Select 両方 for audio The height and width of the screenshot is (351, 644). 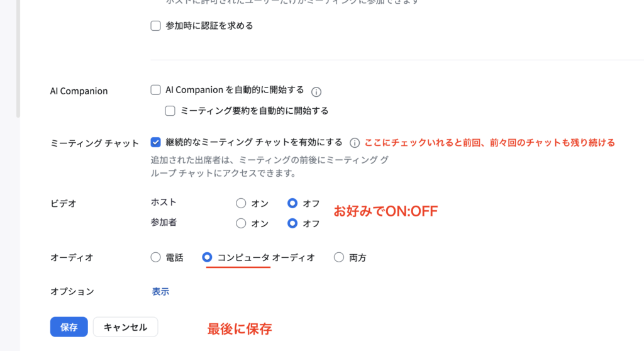(x=339, y=257)
